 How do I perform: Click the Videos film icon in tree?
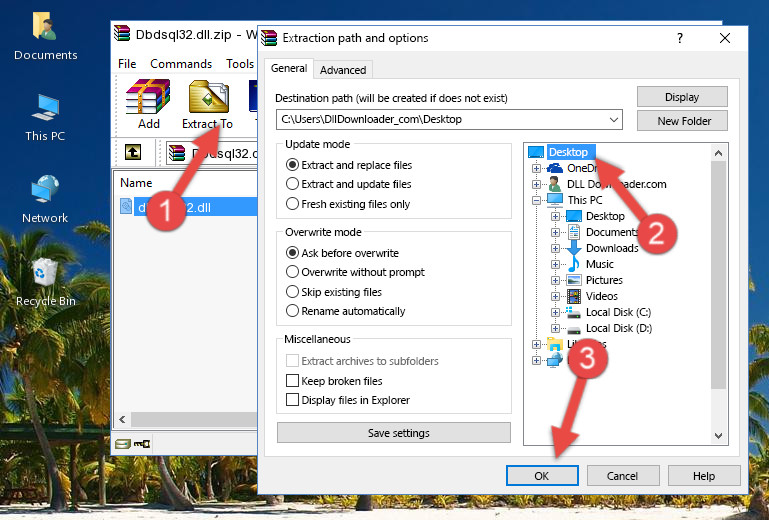click(x=574, y=296)
